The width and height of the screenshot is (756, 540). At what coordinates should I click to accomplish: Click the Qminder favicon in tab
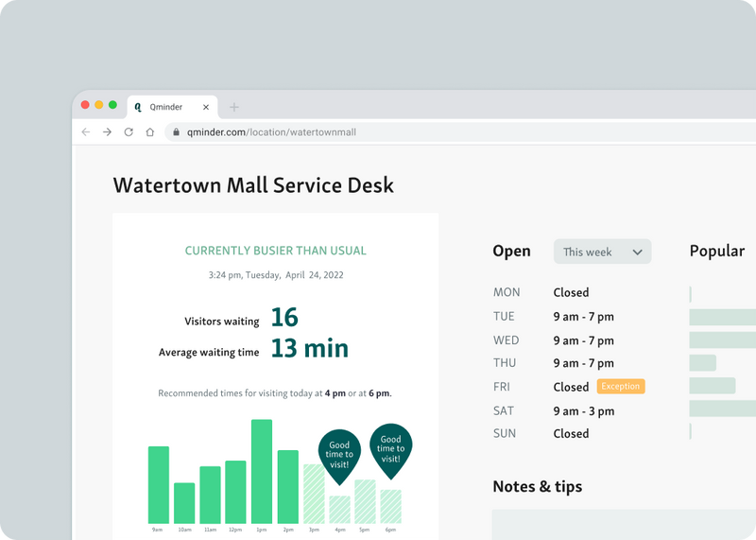click(x=138, y=107)
